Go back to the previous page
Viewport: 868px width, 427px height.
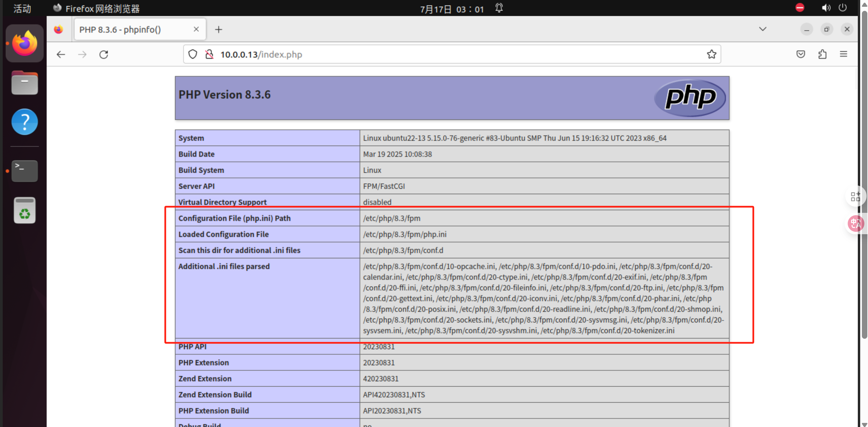coord(61,54)
